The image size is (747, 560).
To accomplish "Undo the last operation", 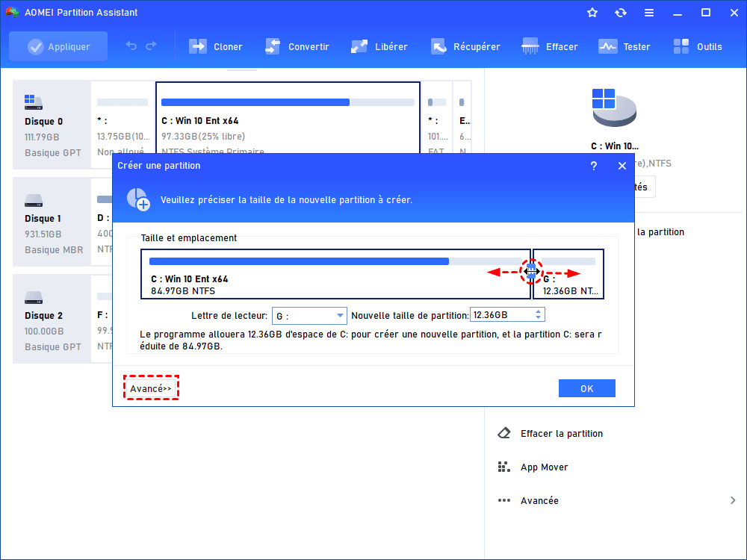I will pos(131,46).
